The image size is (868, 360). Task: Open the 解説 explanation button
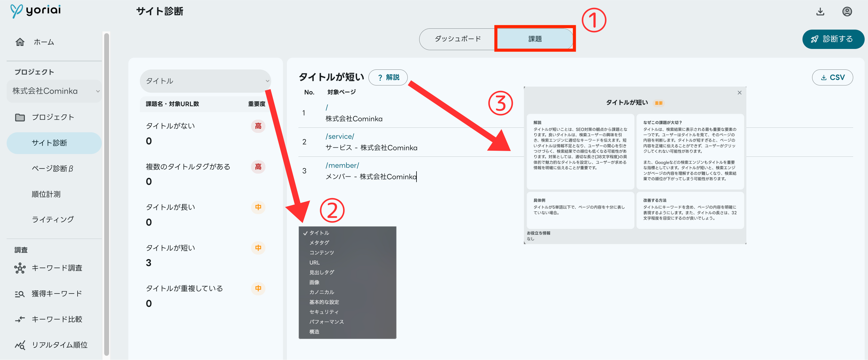pyautogui.click(x=388, y=78)
